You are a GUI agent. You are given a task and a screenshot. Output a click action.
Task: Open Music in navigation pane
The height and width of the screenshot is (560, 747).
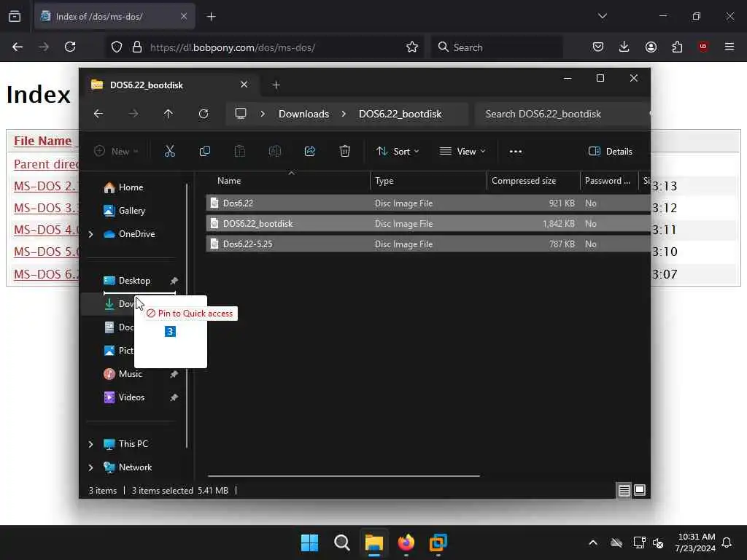tap(123, 374)
